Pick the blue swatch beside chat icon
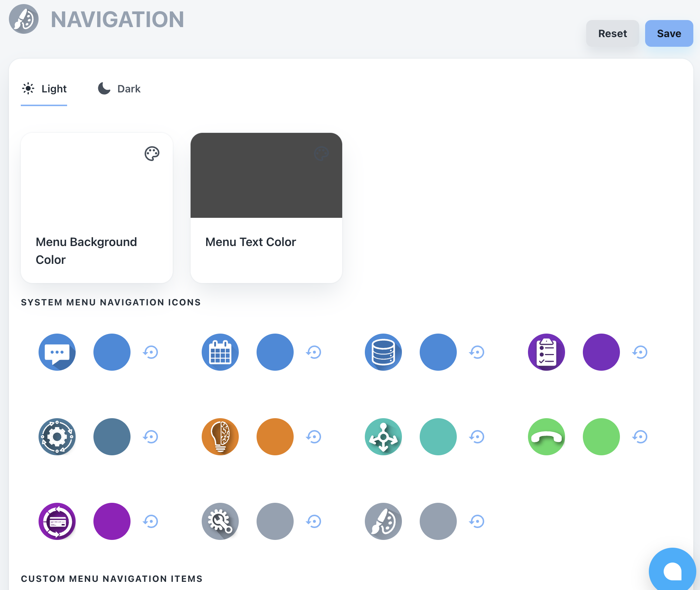 point(112,352)
